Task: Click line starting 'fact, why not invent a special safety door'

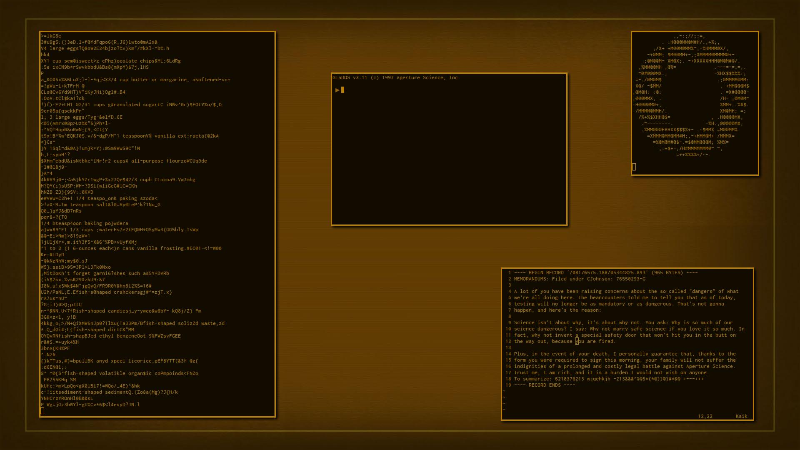Action: (x=626, y=335)
